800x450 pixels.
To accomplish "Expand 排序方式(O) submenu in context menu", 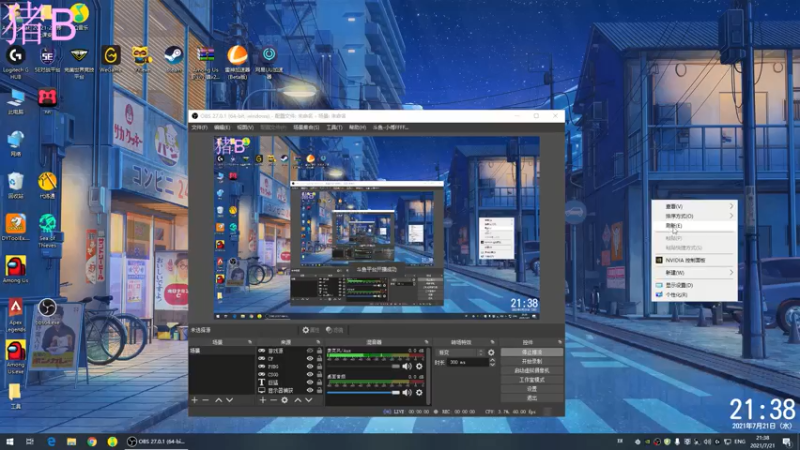I will click(694, 216).
